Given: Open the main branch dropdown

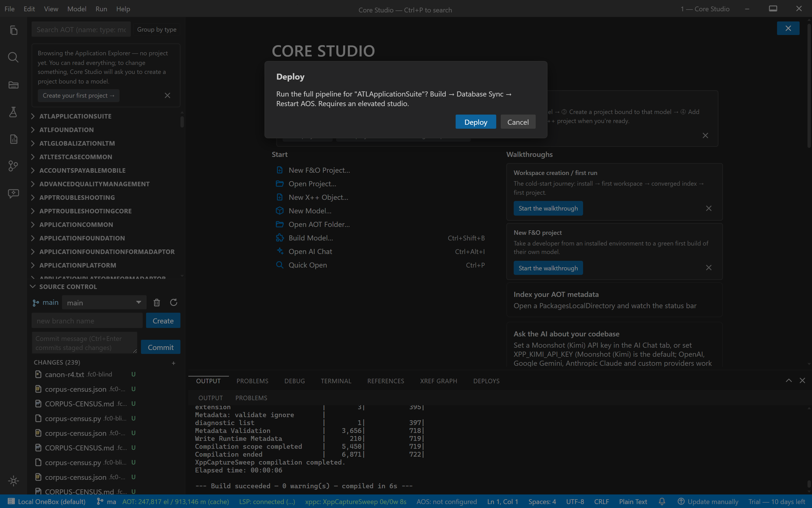Looking at the screenshot, I should tap(104, 302).
